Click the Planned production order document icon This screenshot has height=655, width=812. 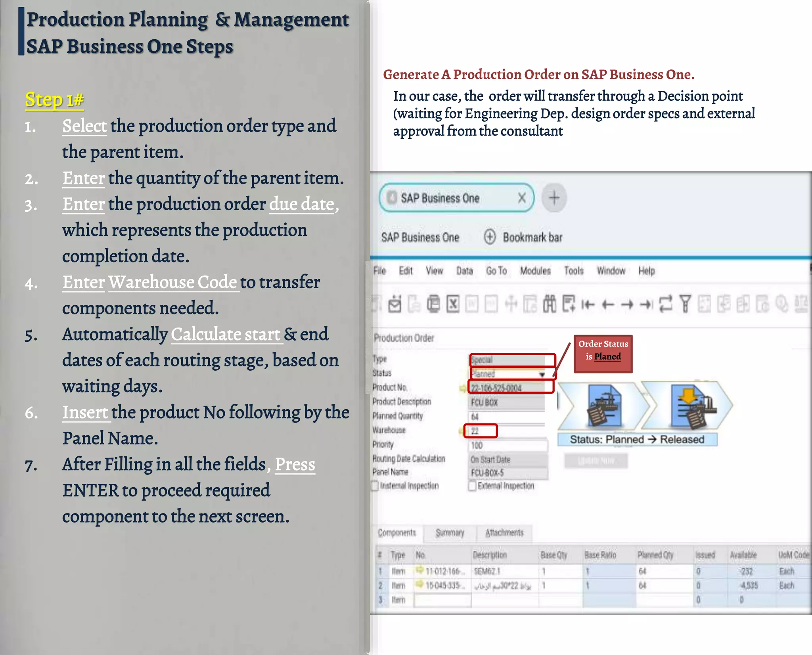tap(604, 406)
